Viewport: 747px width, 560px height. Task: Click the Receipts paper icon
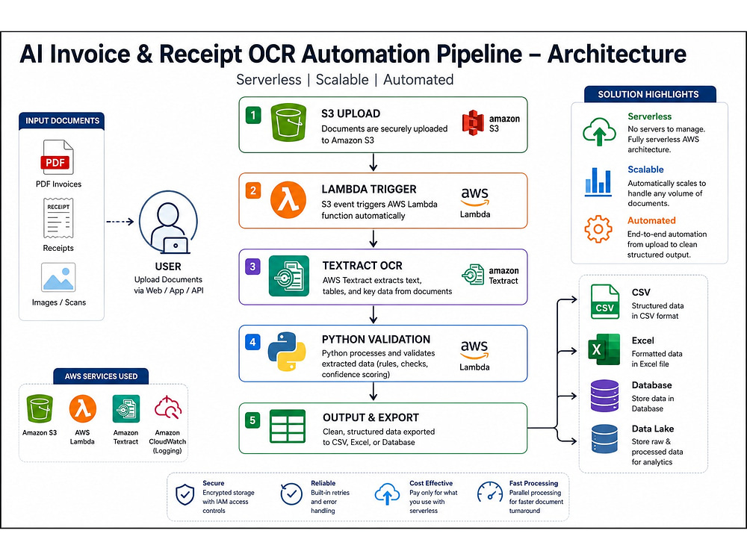point(58,219)
